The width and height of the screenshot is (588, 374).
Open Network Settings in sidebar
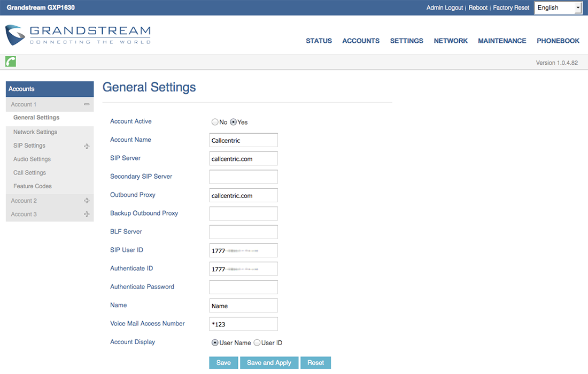click(x=35, y=132)
